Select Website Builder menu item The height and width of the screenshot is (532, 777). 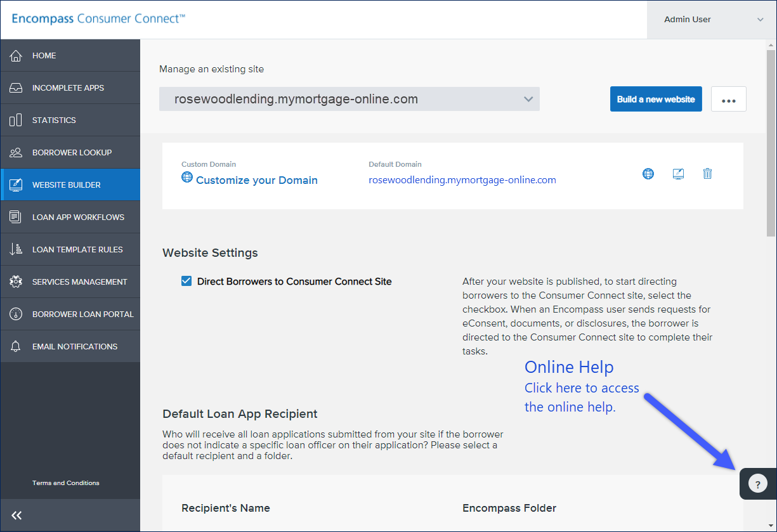pyautogui.click(x=70, y=185)
